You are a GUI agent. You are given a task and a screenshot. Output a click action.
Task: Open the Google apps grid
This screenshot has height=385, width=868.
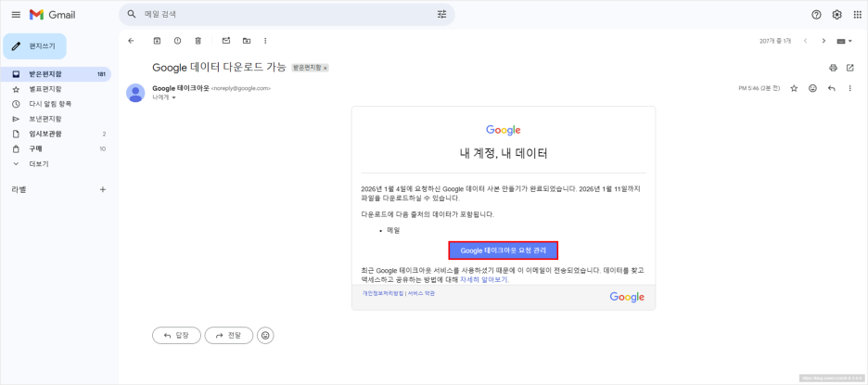(858, 15)
